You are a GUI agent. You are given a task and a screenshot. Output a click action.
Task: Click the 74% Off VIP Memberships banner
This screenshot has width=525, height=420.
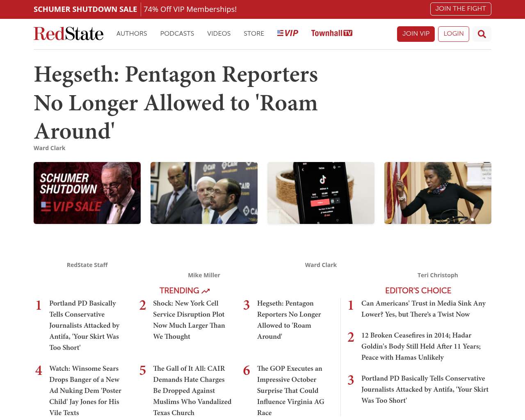pyautogui.click(x=190, y=9)
